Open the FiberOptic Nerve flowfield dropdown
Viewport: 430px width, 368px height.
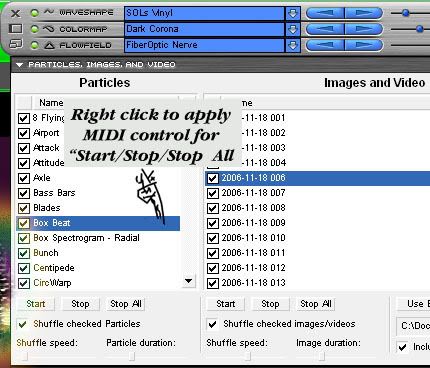pos(293,45)
